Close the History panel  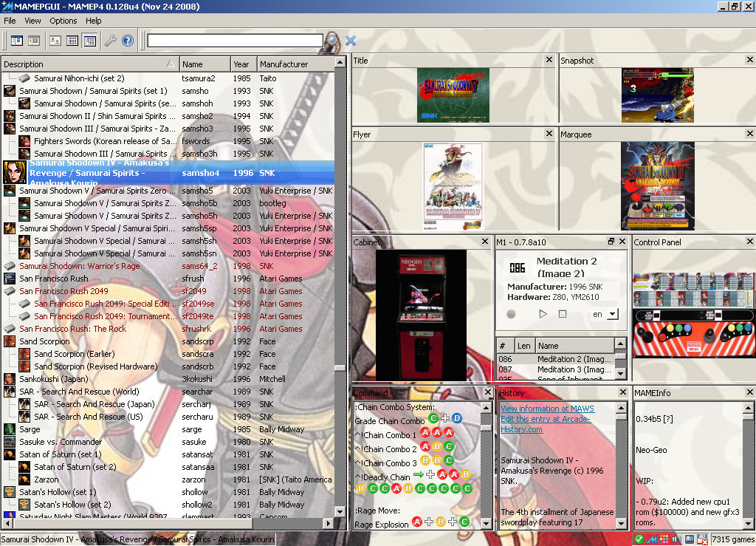(x=623, y=392)
